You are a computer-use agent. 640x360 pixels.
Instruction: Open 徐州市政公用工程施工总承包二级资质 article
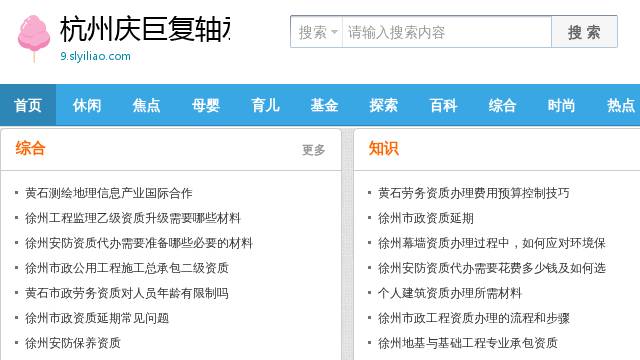pyautogui.click(x=127, y=268)
